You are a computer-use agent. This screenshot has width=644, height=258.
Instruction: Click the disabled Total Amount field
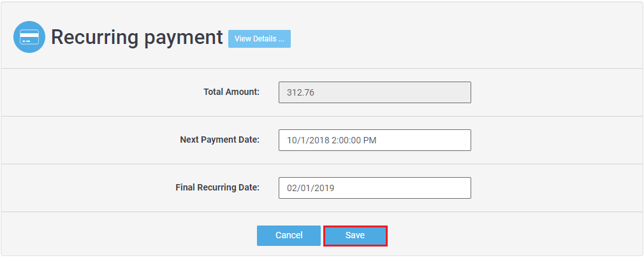click(374, 92)
